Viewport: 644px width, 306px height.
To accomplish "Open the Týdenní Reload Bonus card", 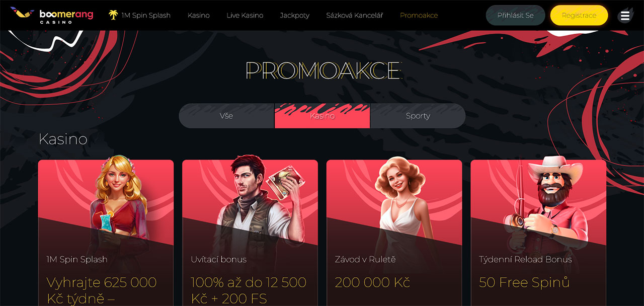I will [538, 233].
